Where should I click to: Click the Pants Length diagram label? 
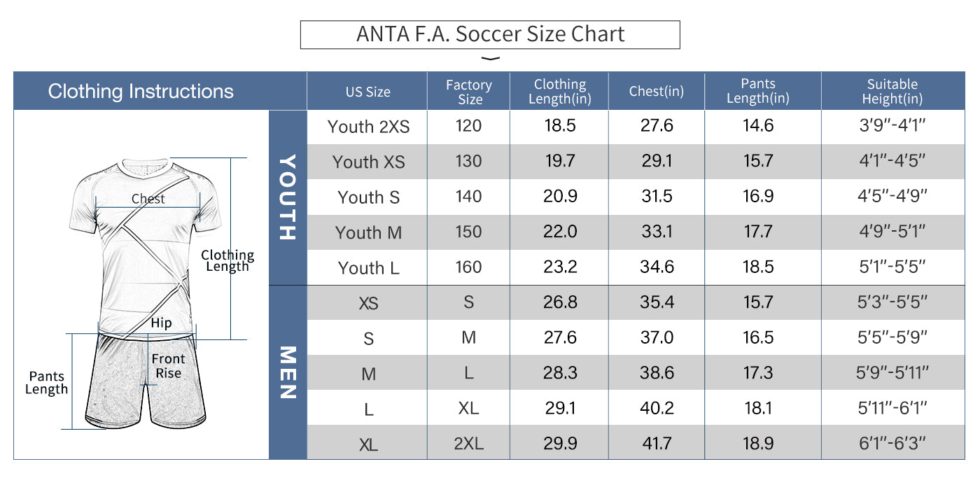point(46,383)
